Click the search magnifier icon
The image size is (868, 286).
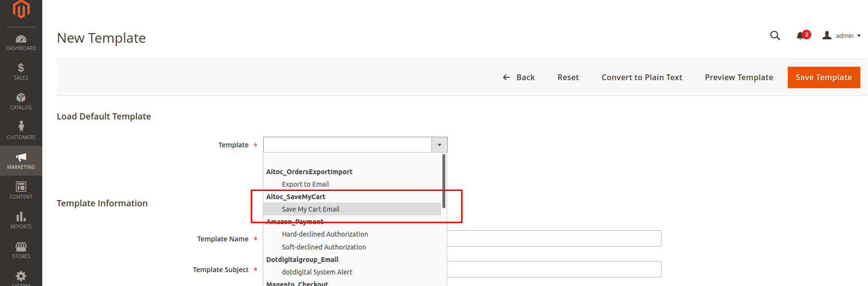pos(775,36)
